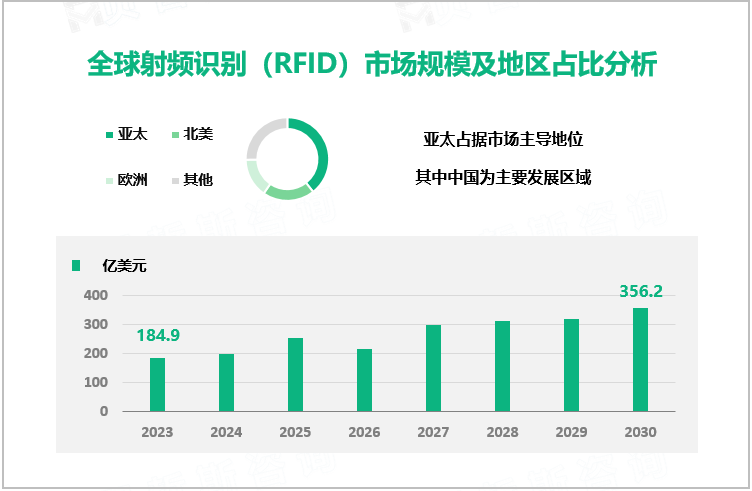Click the 亿美元 legend green marker
Image resolution: width=752 pixels, height=491 pixels.
pyautogui.click(x=76, y=265)
